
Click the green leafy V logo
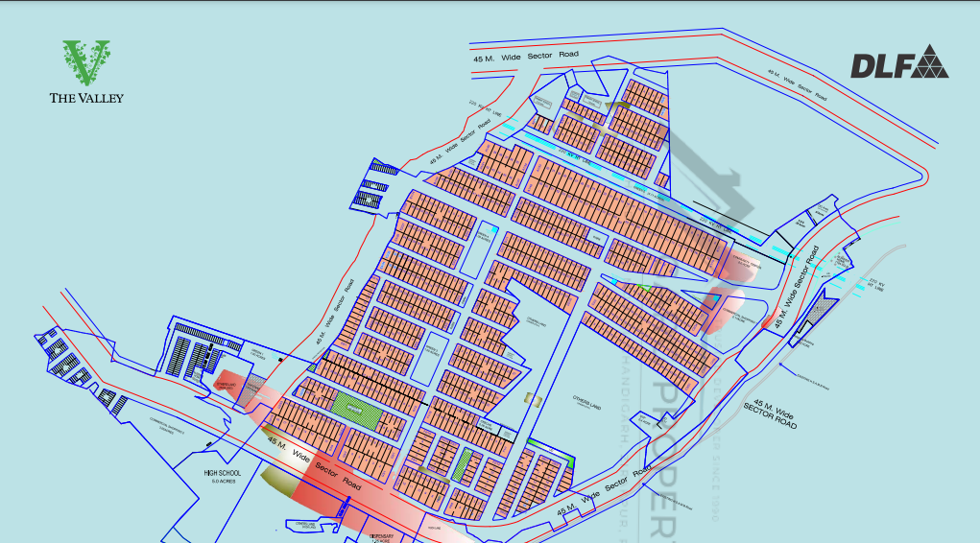tap(86, 62)
